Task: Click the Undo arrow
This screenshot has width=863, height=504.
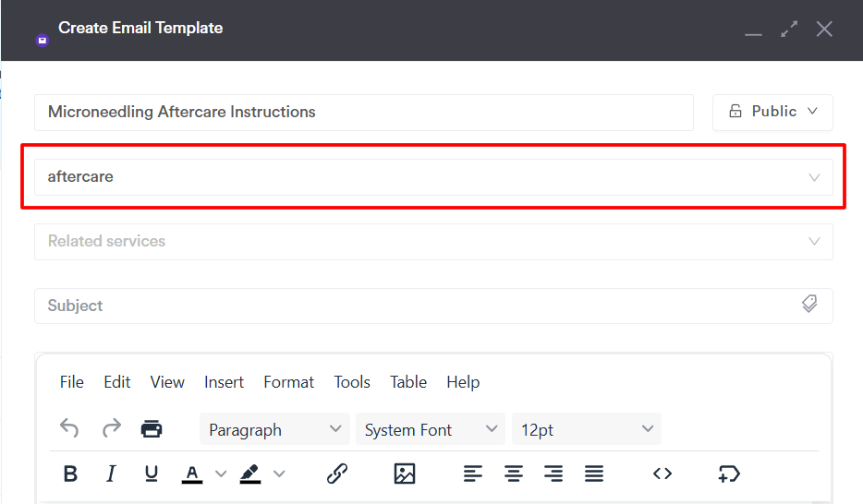Action: pyautogui.click(x=69, y=428)
